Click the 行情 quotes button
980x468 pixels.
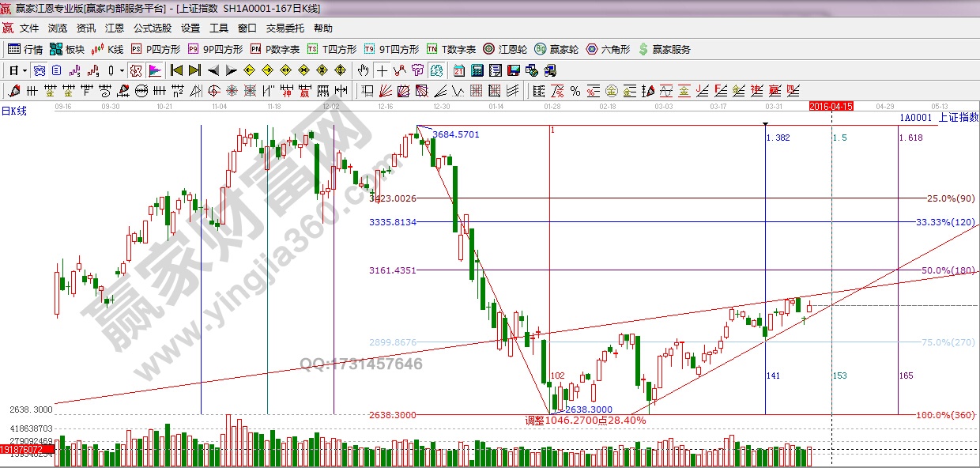click(25, 49)
